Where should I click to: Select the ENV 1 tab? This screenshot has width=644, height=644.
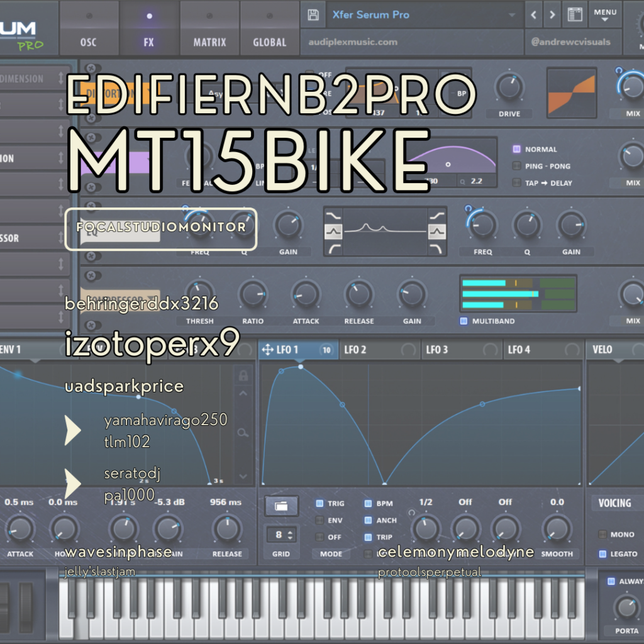pyautogui.click(x=35, y=350)
